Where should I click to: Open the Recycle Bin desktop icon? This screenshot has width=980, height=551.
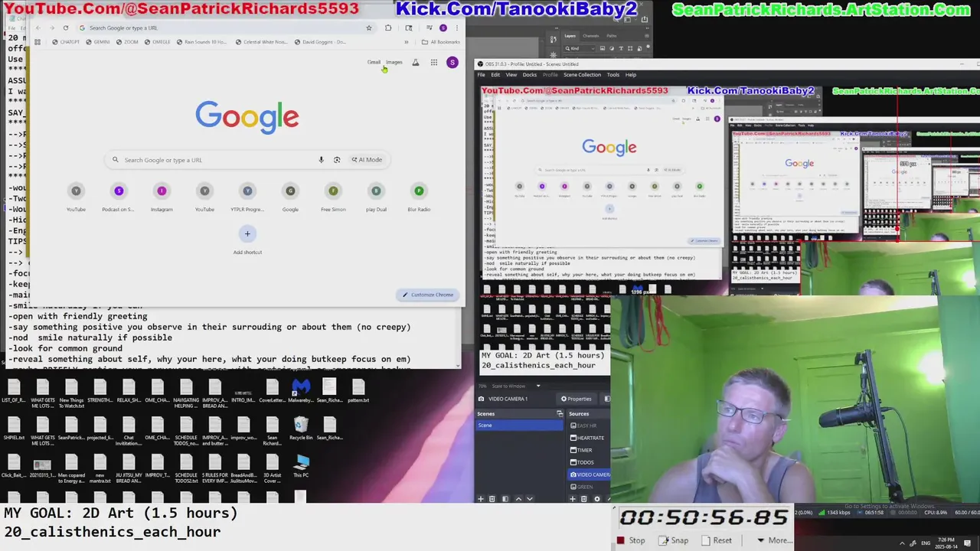(301, 428)
